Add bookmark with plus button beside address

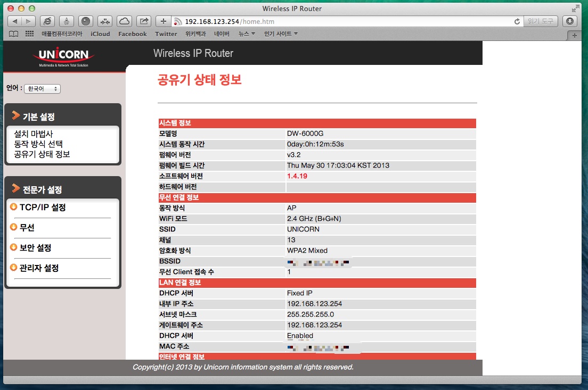(163, 21)
